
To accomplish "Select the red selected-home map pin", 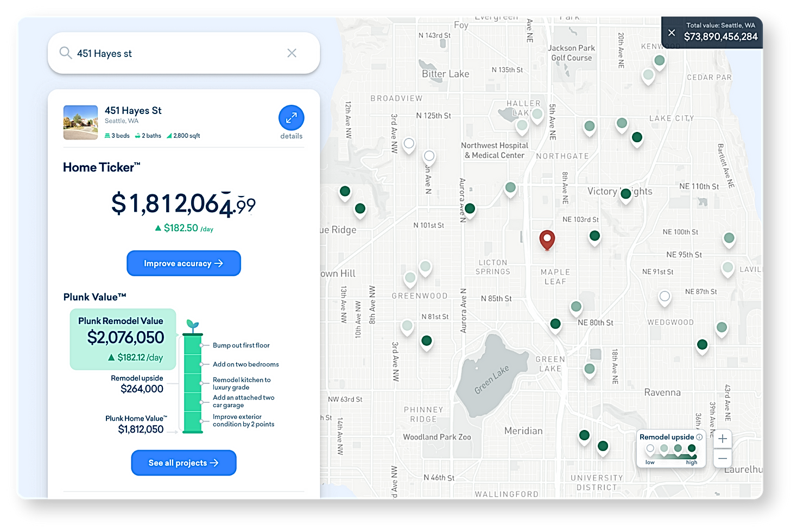I will point(547,240).
